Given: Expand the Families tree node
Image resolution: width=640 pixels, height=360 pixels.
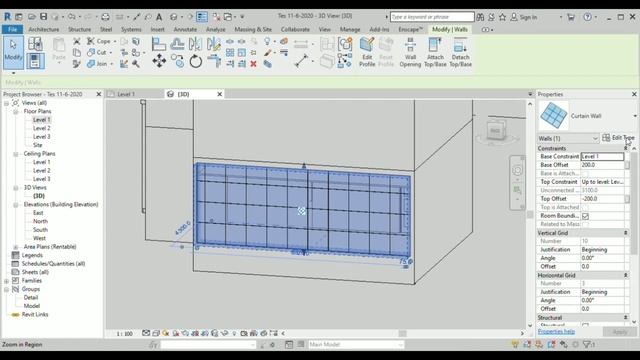Looking at the screenshot, I should click(x=7, y=281).
